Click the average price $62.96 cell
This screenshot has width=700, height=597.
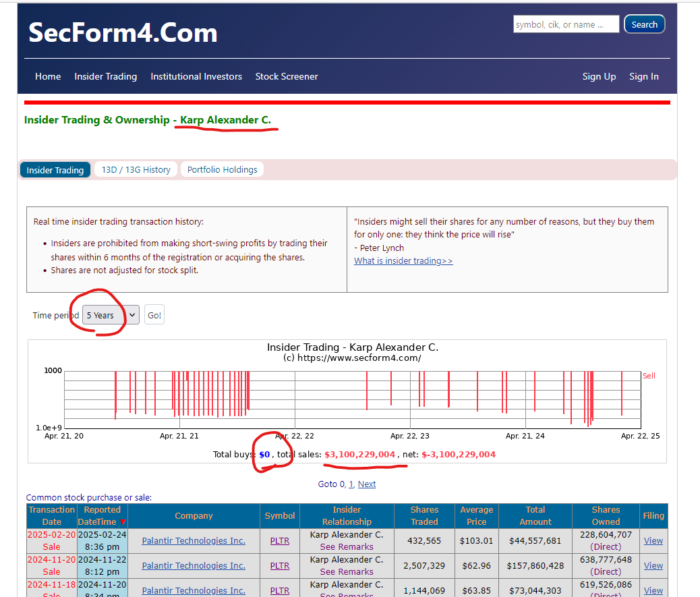pos(476,566)
